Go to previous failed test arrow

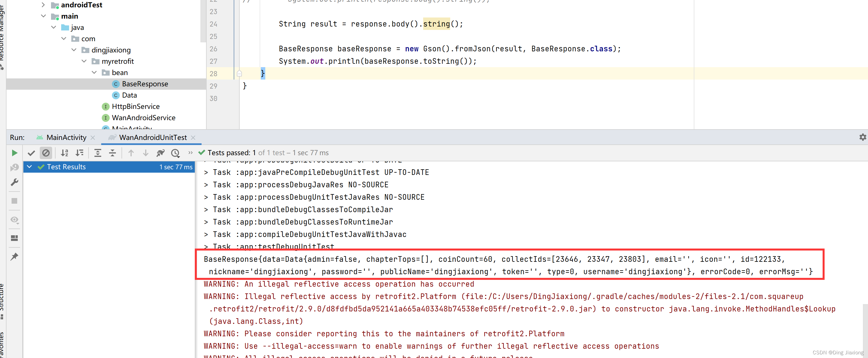coord(131,153)
